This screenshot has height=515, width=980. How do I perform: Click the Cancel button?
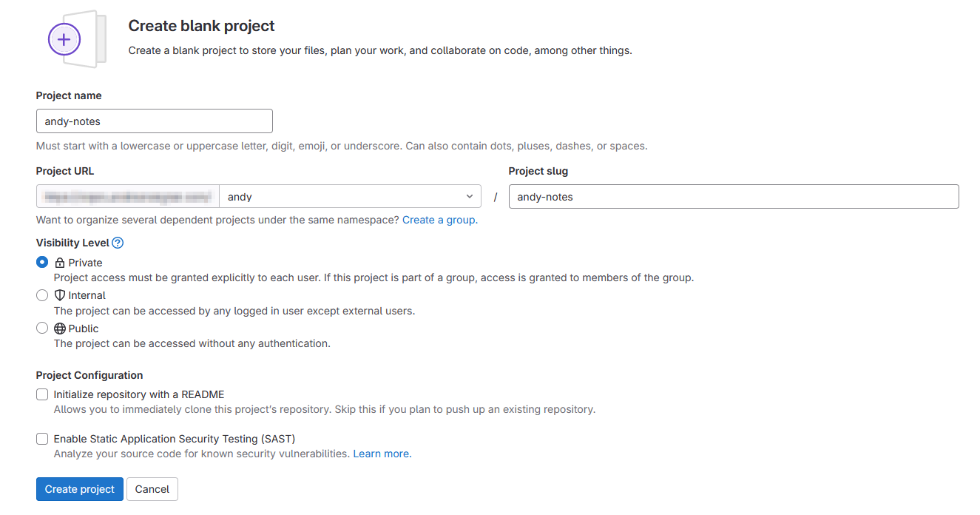(x=152, y=489)
